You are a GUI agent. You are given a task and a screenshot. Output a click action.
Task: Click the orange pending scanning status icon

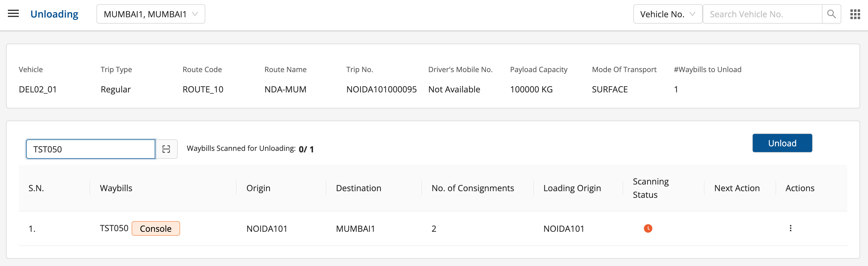(648, 229)
